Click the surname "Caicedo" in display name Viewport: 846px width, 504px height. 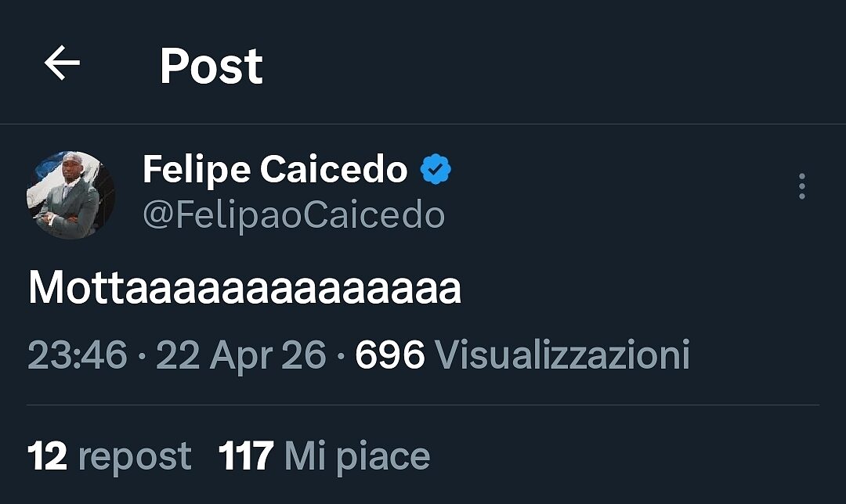click(334, 170)
